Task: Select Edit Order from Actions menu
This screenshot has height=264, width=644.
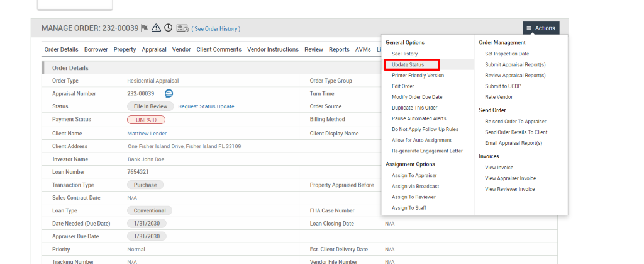Action: [x=403, y=86]
